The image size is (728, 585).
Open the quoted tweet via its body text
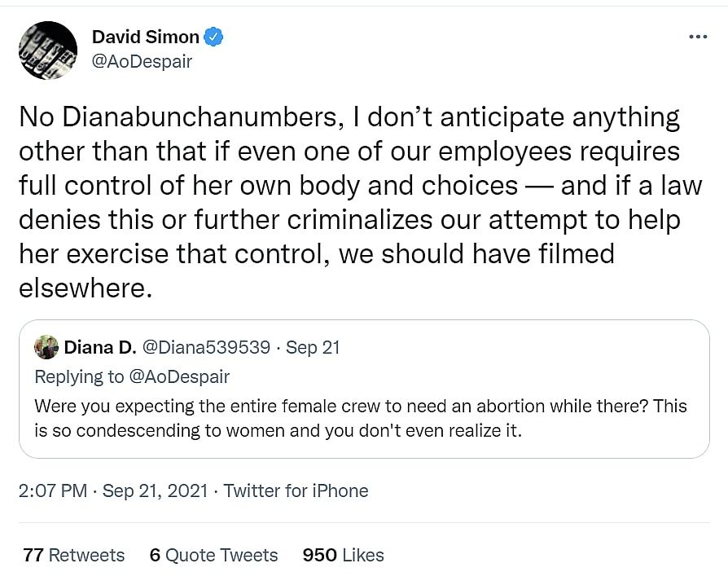click(360, 417)
